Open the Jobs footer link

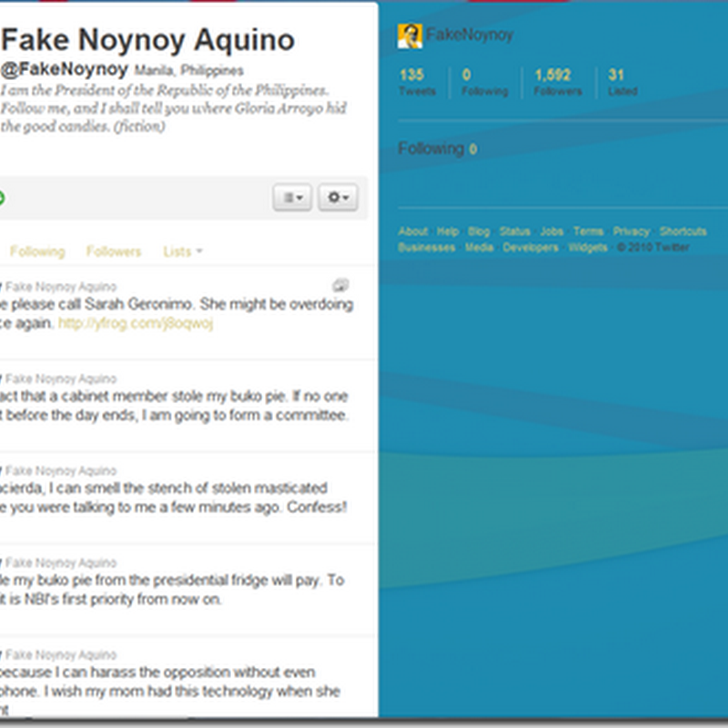pyautogui.click(x=551, y=231)
